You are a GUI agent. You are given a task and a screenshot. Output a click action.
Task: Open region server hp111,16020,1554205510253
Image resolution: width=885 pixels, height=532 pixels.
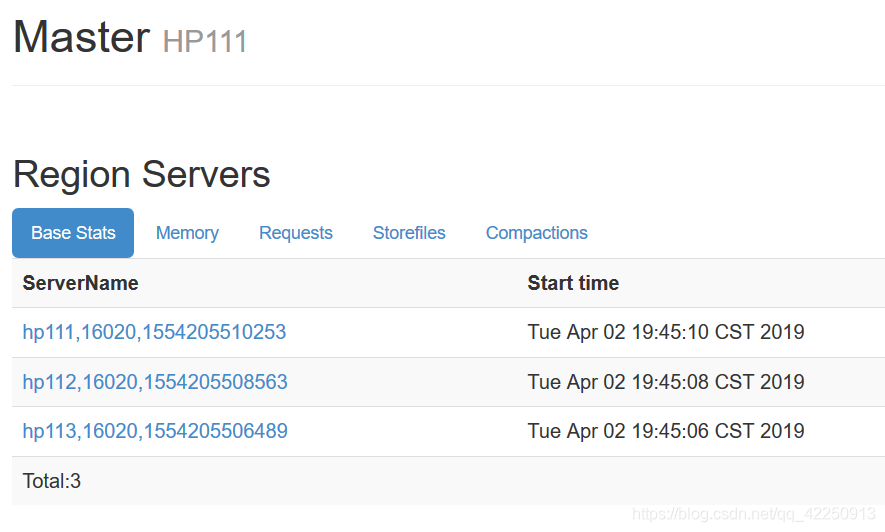(154, 332)
